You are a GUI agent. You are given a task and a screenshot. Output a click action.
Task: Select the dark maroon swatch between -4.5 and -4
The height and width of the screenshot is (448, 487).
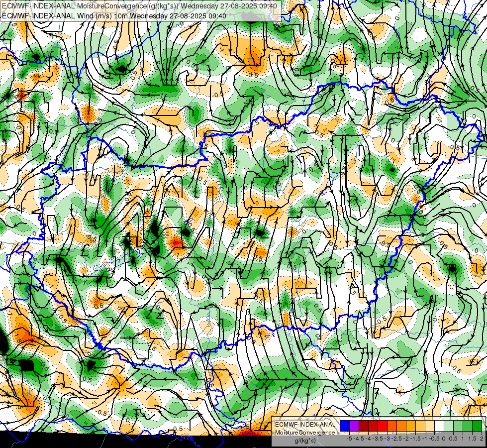pyautogui.click(x=364, y=426)
